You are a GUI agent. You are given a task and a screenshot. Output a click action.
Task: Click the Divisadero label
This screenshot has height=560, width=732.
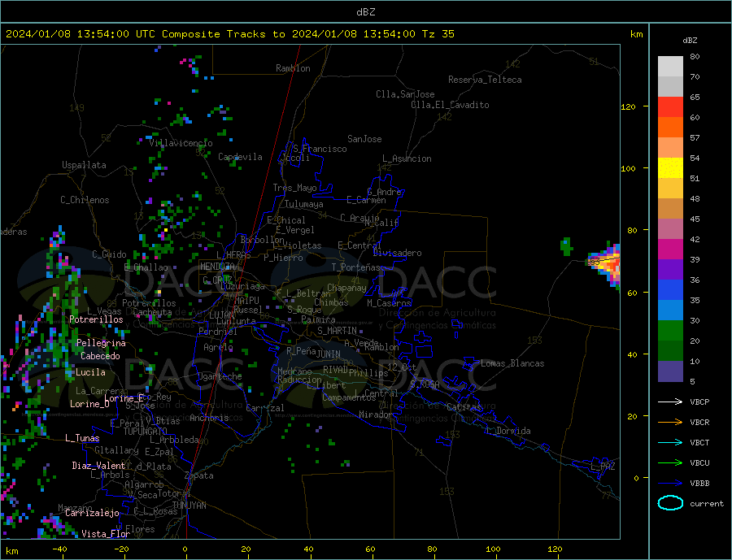coord(397,253)
